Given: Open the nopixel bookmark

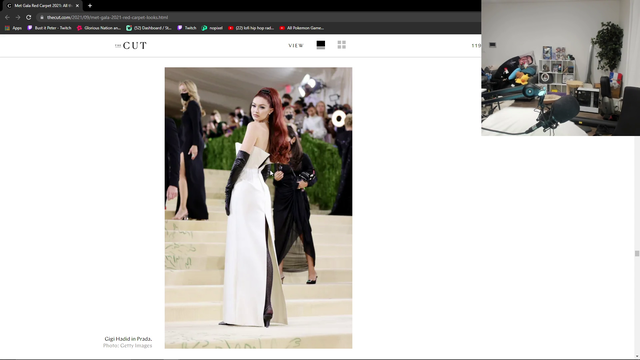Looking at the screenshot, I should (x=212, y=28).
